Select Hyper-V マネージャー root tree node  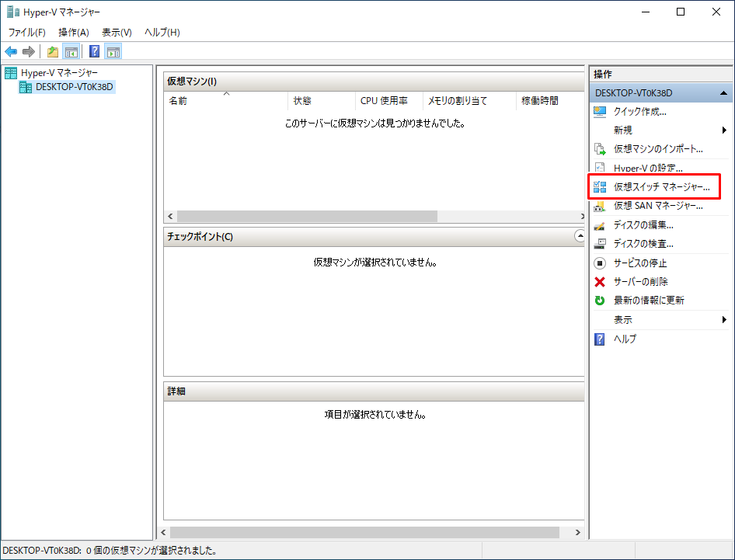pyautogui.click(x=59, y=73)
